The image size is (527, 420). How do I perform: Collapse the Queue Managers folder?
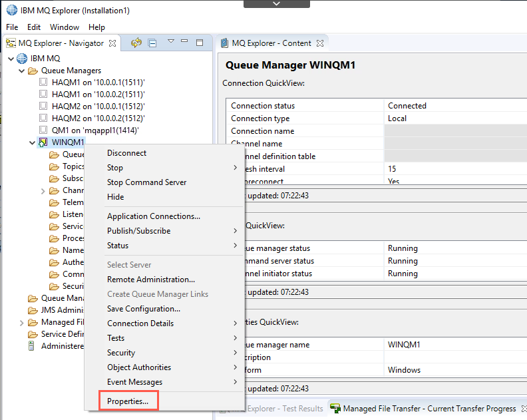21,71
